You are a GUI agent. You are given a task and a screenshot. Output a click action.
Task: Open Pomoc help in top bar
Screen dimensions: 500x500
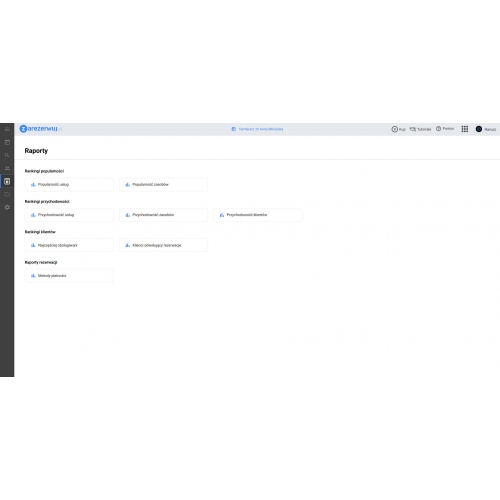[x=445, y=129]
